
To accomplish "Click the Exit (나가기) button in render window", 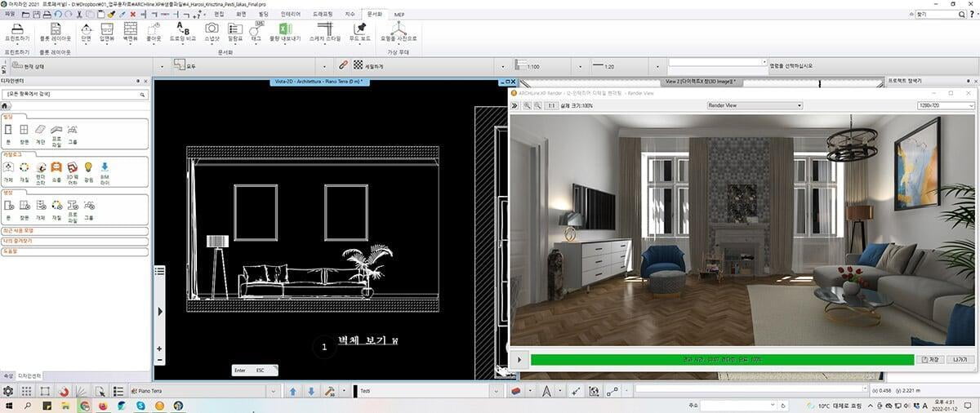I will [960, 359].
